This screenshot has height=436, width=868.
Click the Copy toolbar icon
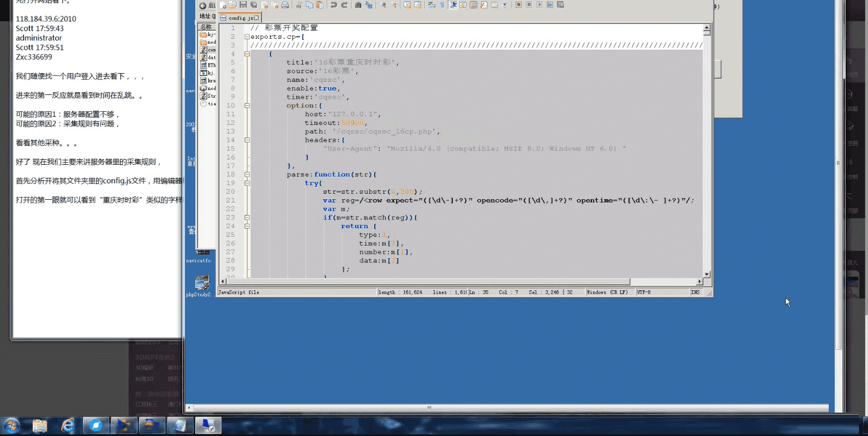point(309,5)
